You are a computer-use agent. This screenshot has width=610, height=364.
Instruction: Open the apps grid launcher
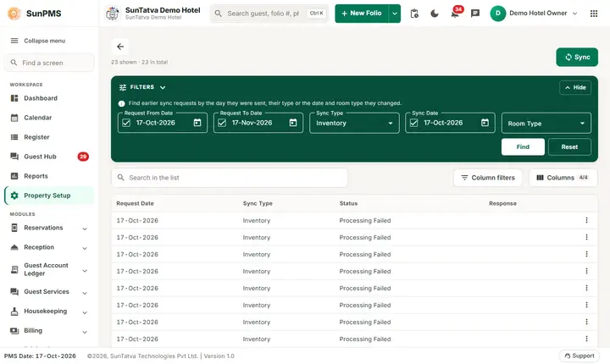(594, 14)
